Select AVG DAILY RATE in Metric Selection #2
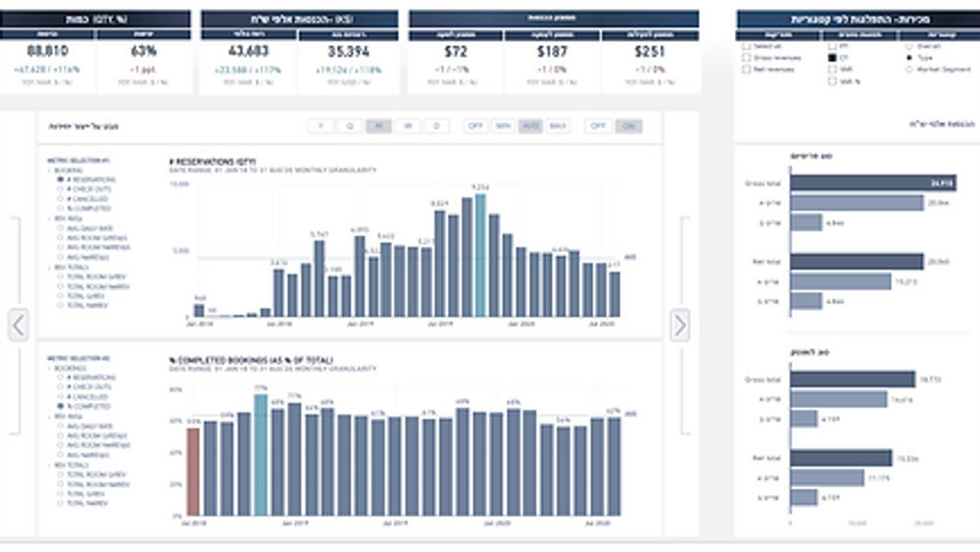Image resolution: width=980 pixels, height=552 pixels. [61, 426]
